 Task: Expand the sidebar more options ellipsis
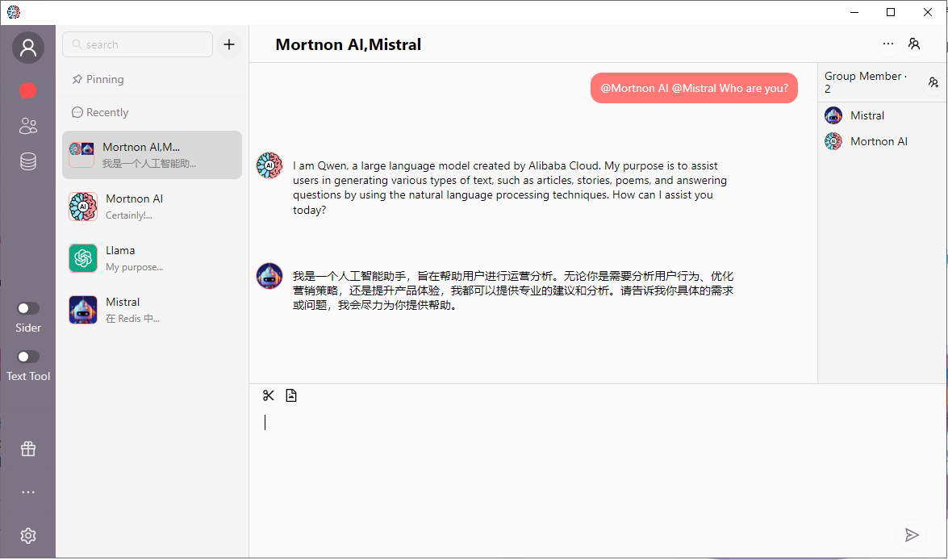tap(28, 492)
